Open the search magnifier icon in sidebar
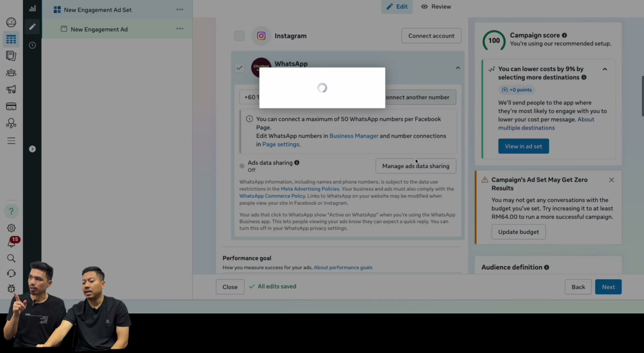Screen dimensions: 644x353 coord(11,258)
